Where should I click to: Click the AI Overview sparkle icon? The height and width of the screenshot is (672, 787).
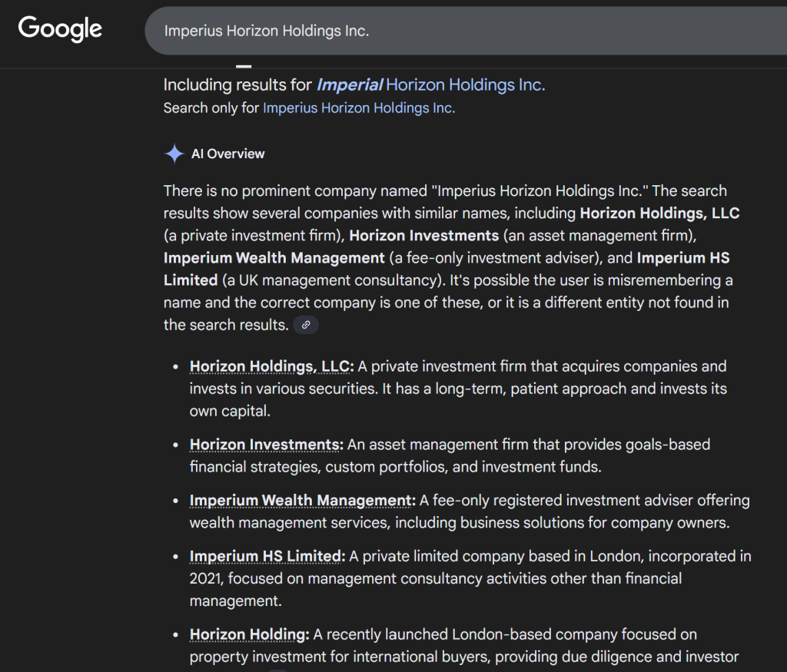174,154
